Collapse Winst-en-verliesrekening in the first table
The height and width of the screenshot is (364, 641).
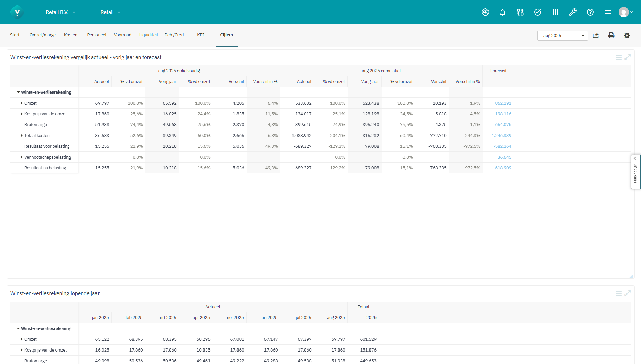click(18, 92)
